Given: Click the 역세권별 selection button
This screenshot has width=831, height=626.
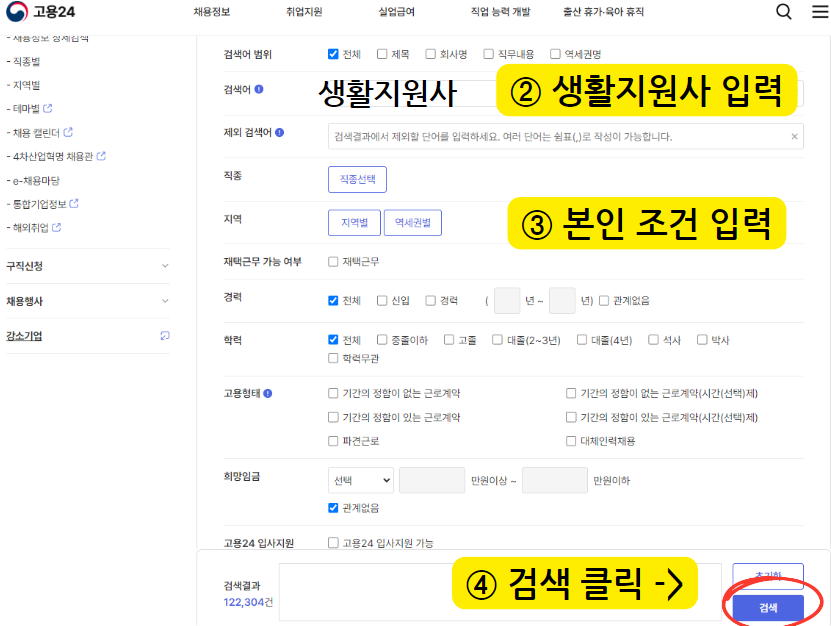Looking at the screenshot, I should 412,222.
